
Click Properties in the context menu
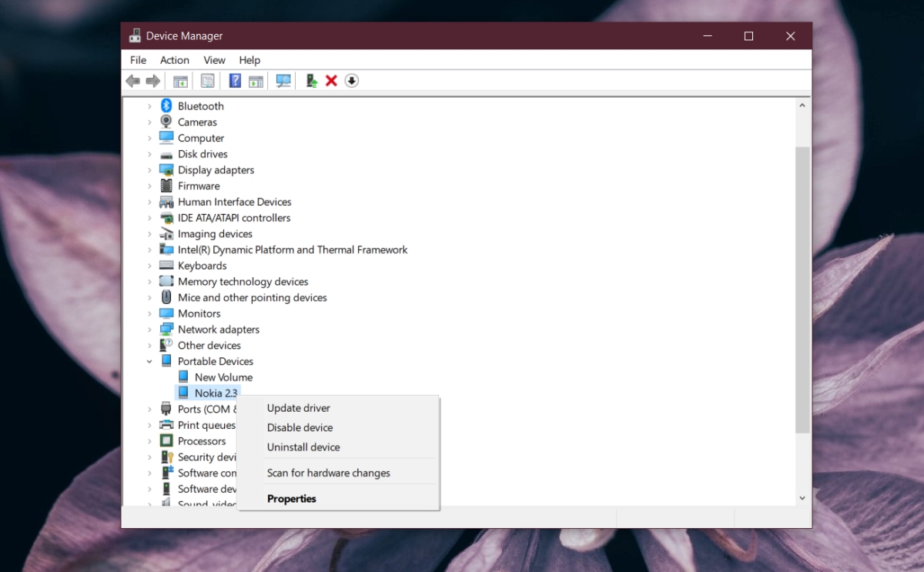291,498
